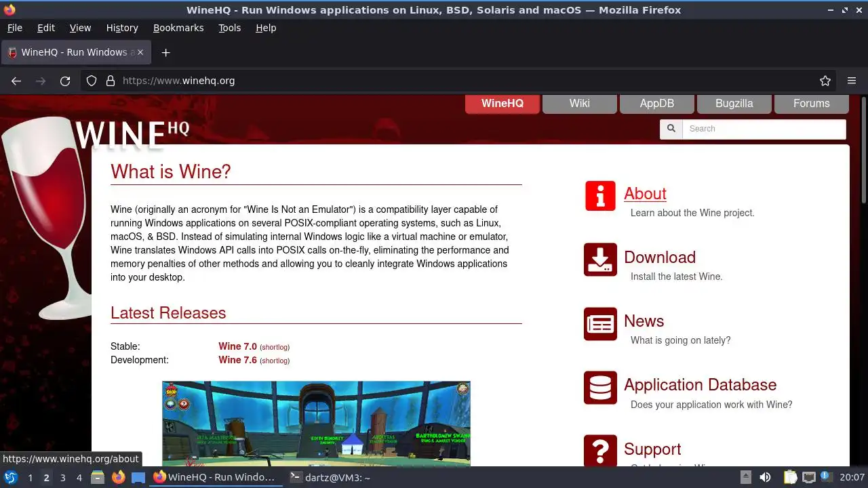868x488 pixels.
Task: Open the shortlog link next to Wine 7.0
Action: [x=275, y=347]
